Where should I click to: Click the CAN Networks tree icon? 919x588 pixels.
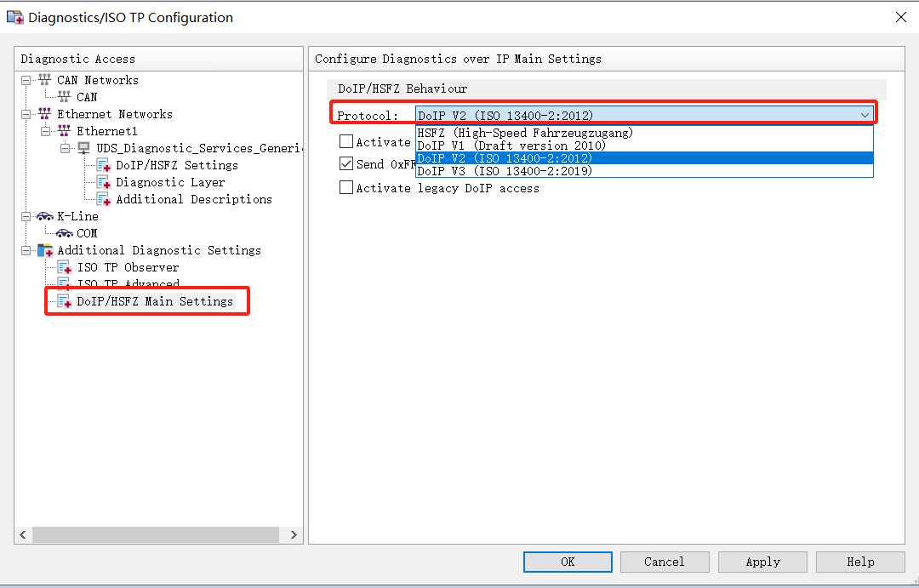point(44,80)
